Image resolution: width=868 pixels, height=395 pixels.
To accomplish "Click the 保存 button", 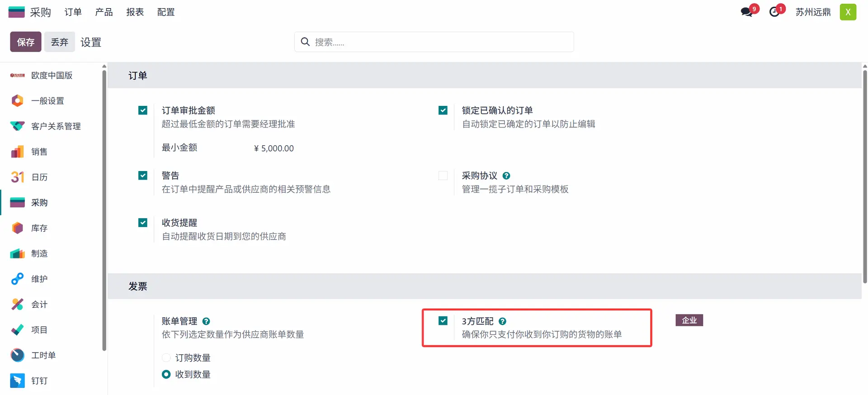I will coord(26,42).
